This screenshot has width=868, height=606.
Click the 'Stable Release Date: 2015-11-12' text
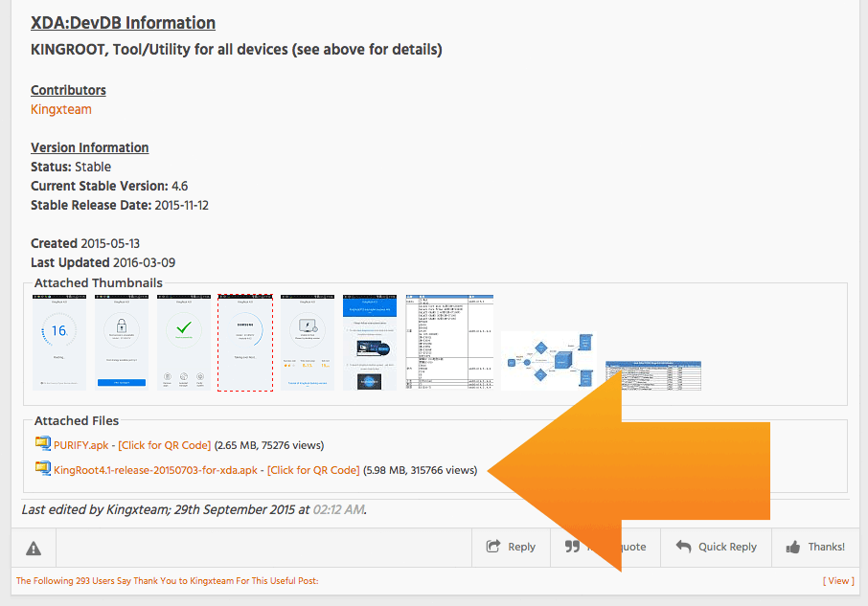[120, 205]
